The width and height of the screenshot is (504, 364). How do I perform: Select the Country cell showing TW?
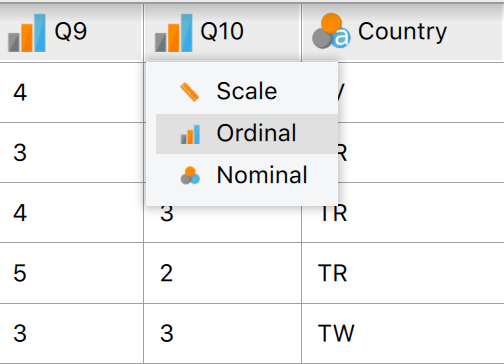403,333
